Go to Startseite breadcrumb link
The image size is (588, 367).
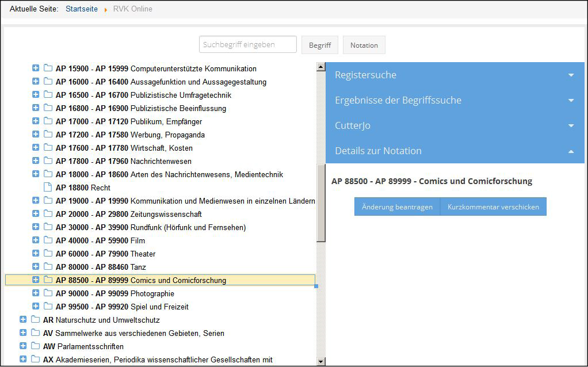(x=82, y=9)
